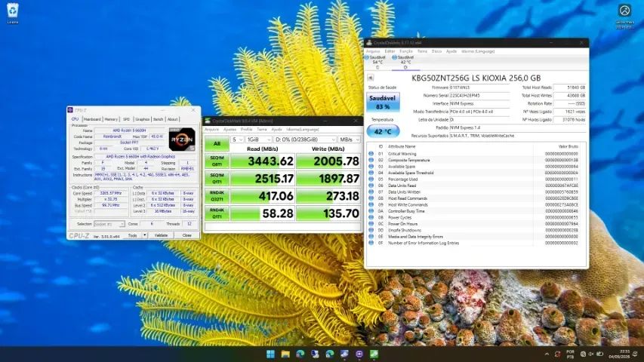Run the SEQ1M Q8T1 test button

[x=217, y=161]
